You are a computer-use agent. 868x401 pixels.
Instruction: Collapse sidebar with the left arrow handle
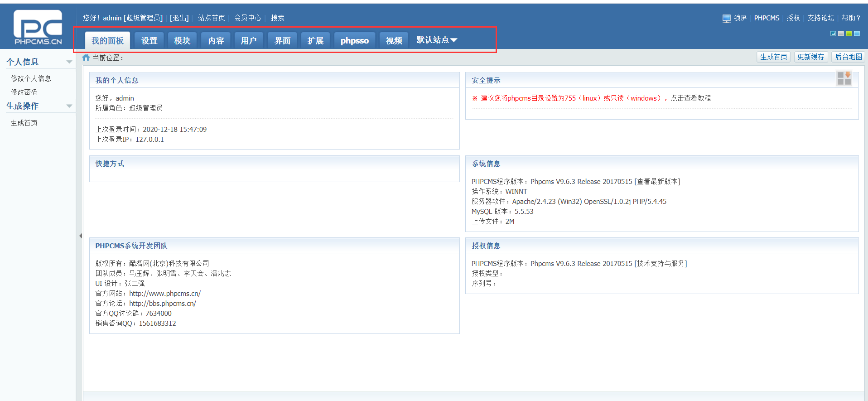pyautogui.click(x=81, y=236)
